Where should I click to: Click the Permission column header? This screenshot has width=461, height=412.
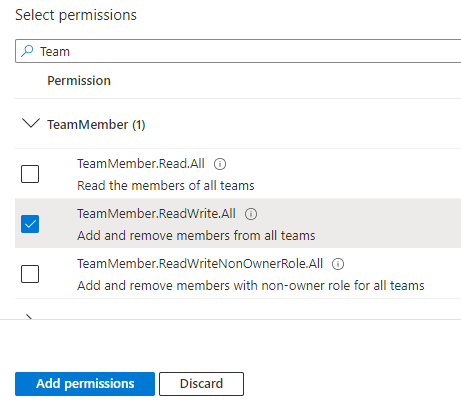79,81
